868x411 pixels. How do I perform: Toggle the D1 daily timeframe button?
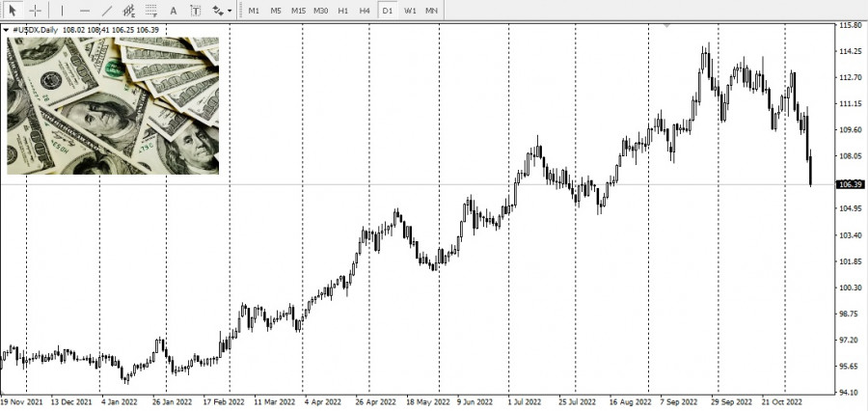[x=387, y=11]
